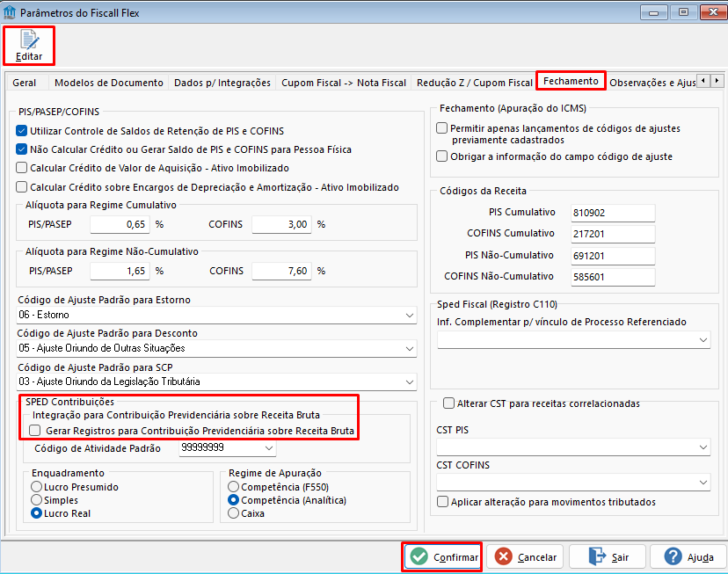The width and height of the screenshot is (728, 574).
Task: Switch to the Geral tab
Action: click(x=24, y=83)
